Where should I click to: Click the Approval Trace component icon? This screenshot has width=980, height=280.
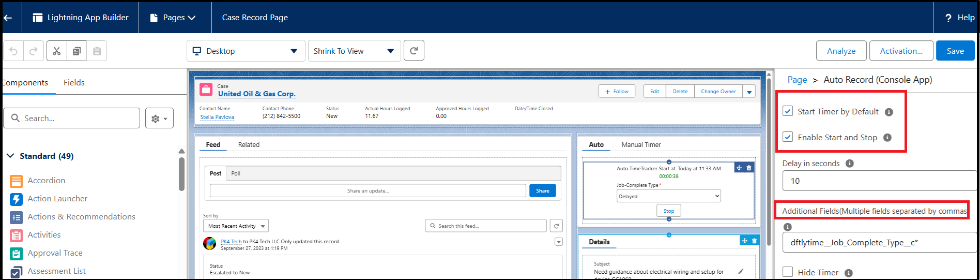tap(17, 253)
